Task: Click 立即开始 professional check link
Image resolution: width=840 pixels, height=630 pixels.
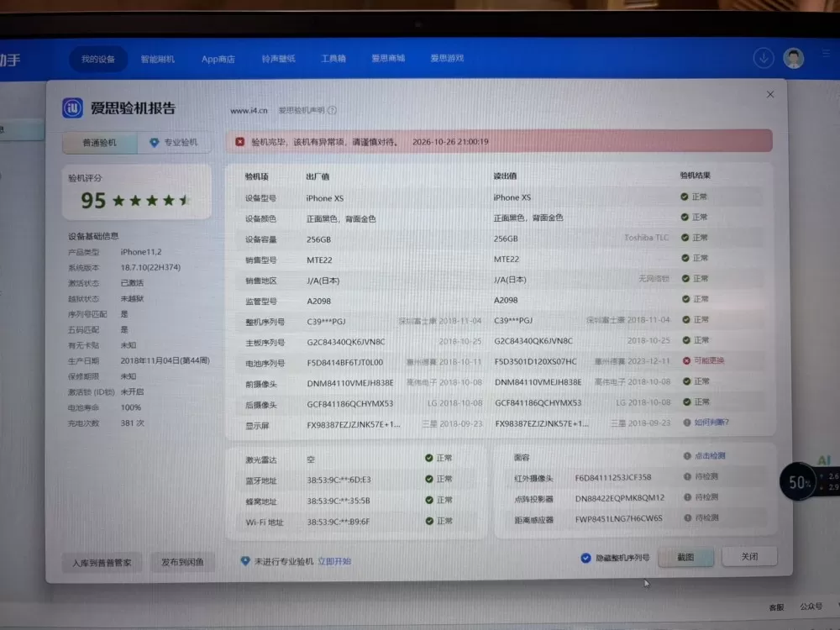Action: point(334,561)
